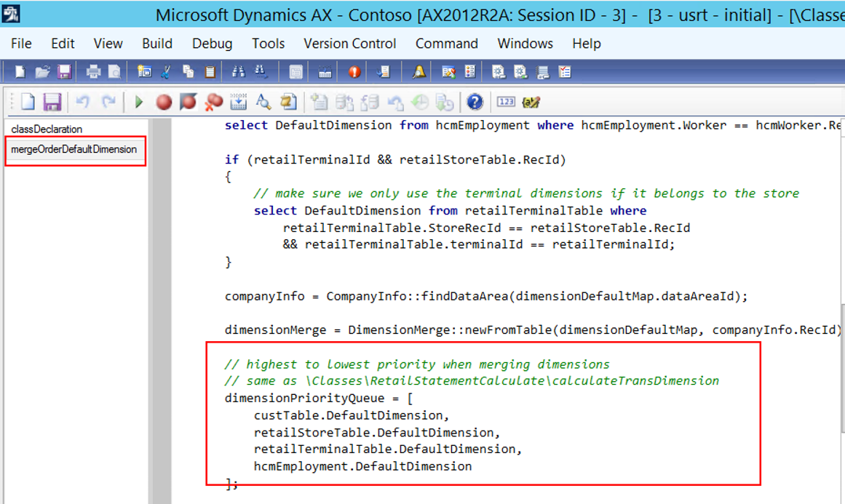Click the Print preview icon

tap(114, 71)
